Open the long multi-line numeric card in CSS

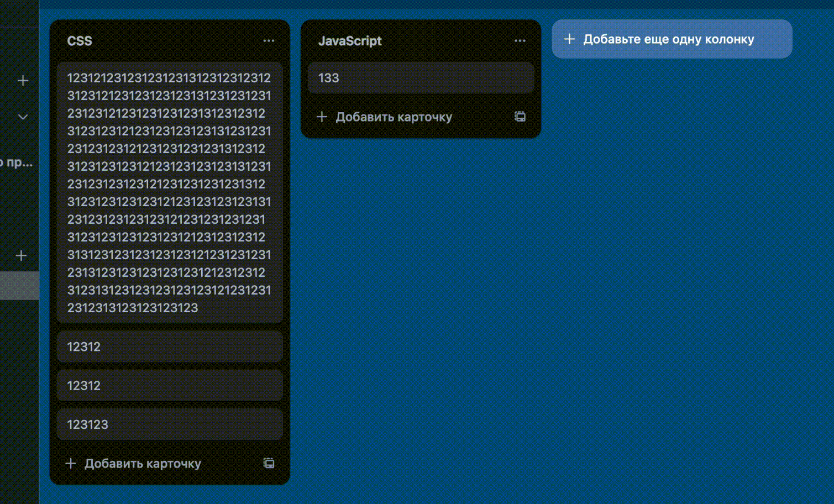tap(169, 192)
